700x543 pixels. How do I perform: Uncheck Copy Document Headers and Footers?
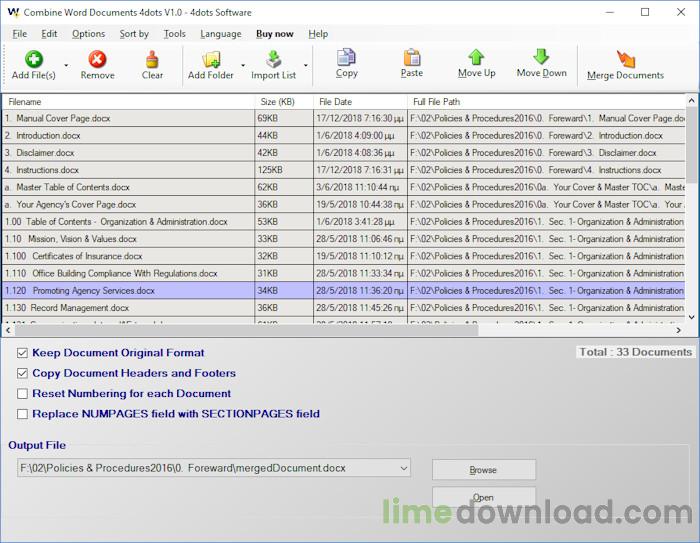22,373
